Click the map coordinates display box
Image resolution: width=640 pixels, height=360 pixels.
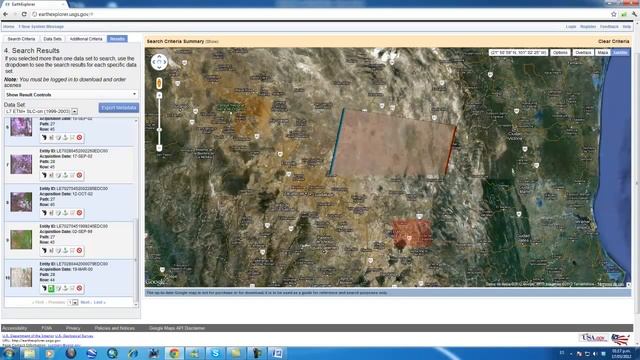[518, 53]
